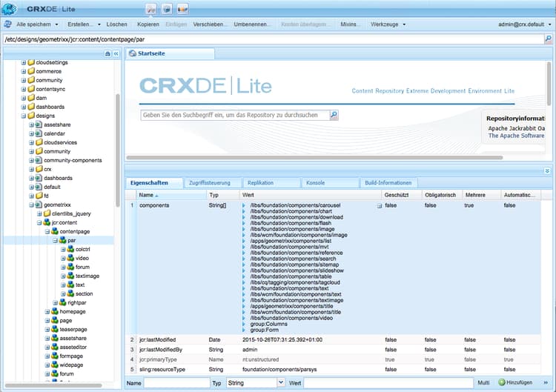Click the rightpar node icon

[63, 302]
